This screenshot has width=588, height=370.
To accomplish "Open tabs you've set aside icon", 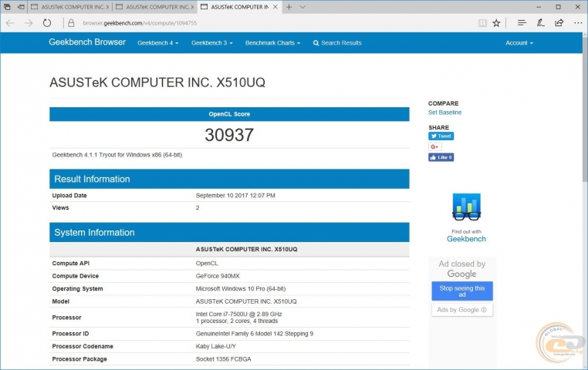I will [x=7, y=7].
